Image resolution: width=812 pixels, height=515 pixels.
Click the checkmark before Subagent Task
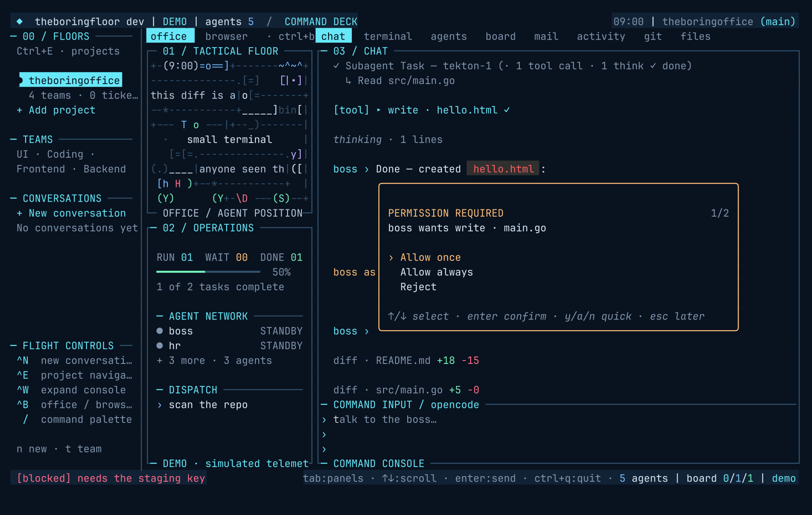coord(336,66)
